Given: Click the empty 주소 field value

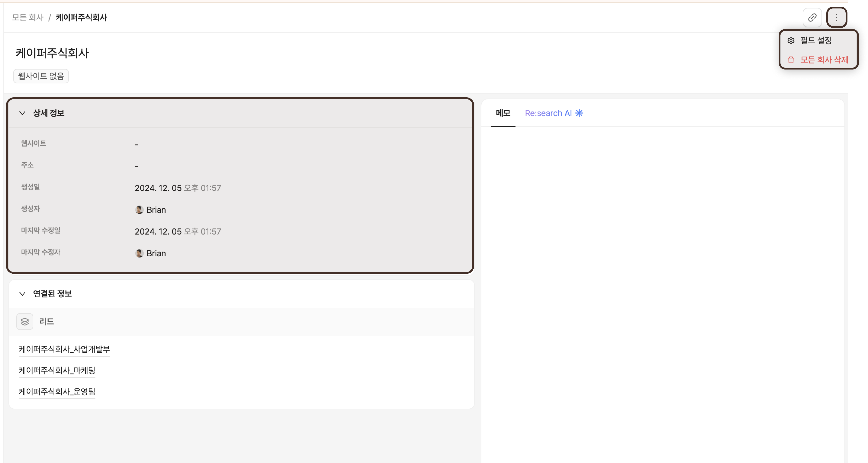Looking at the screenshot, I should [137, 166].
